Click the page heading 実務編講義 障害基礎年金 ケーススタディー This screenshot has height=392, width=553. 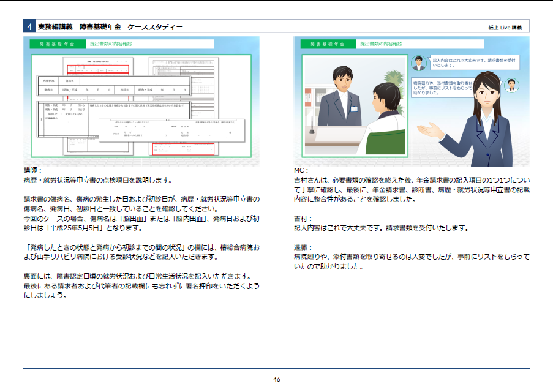point(110,27)
